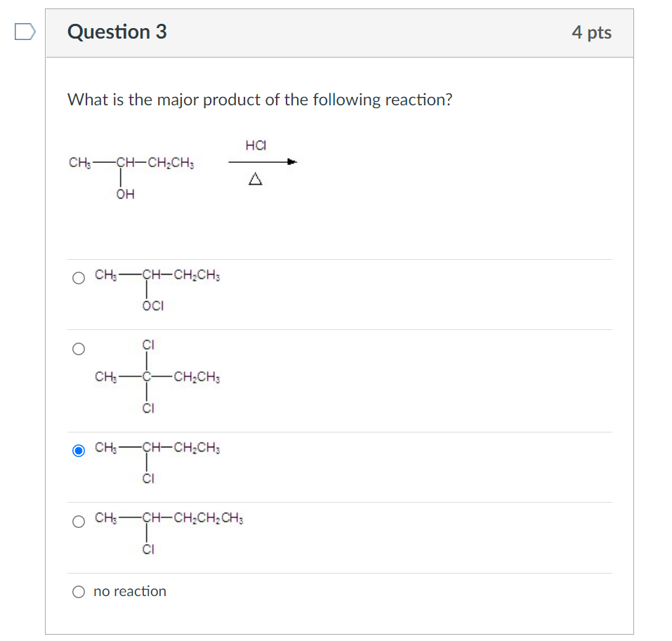Click the "Question 3" heading
The image size is (672, 641).
point(117,32)
